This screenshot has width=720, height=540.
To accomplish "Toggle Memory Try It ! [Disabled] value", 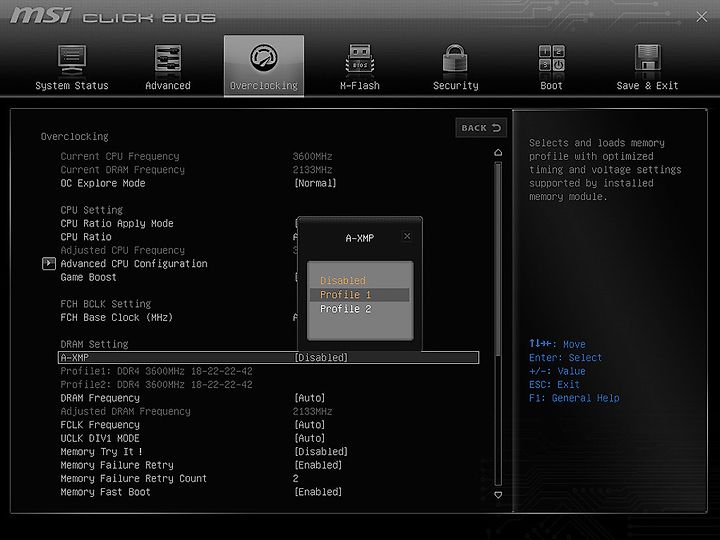I will pos(321,452).
